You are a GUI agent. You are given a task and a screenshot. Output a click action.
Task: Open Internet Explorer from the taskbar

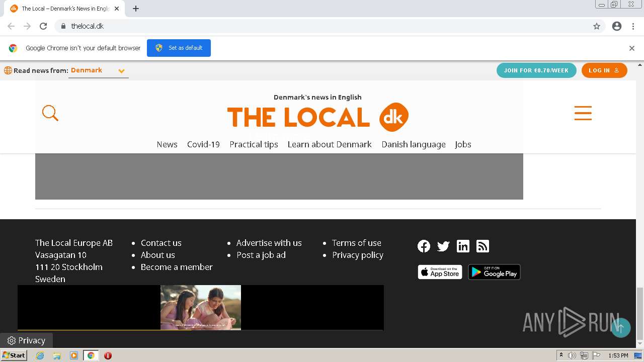click(x=40, y=355)
